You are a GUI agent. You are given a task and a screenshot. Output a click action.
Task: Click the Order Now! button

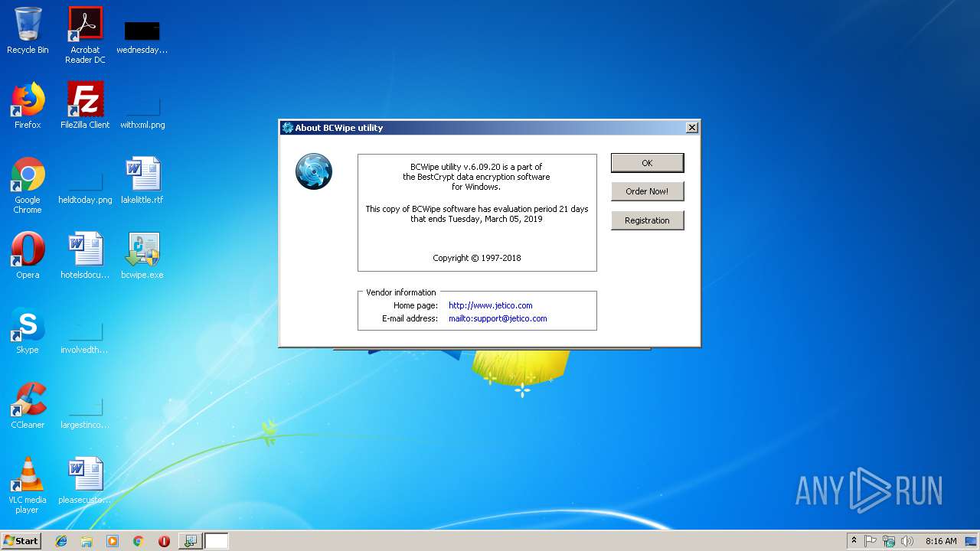coord(647,191)
